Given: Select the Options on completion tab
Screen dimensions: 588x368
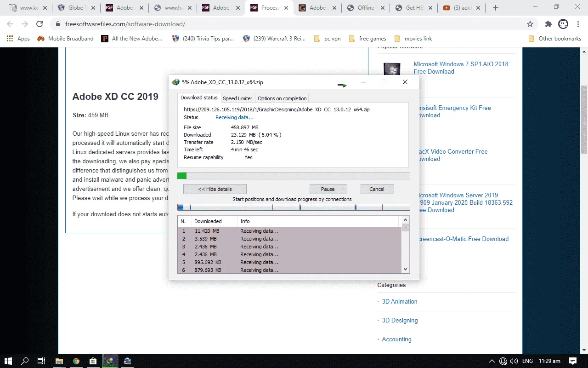Looking at the screenshot, I should [x=282, y=98].
